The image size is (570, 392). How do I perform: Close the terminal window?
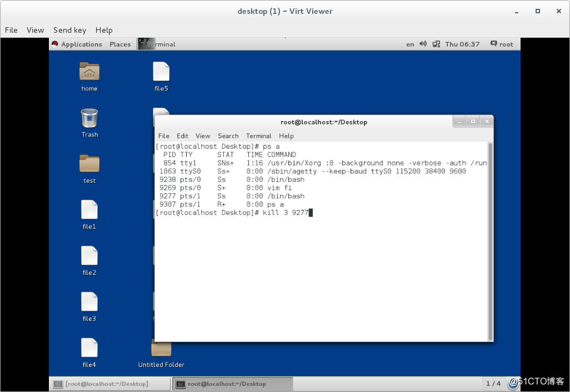487,122
